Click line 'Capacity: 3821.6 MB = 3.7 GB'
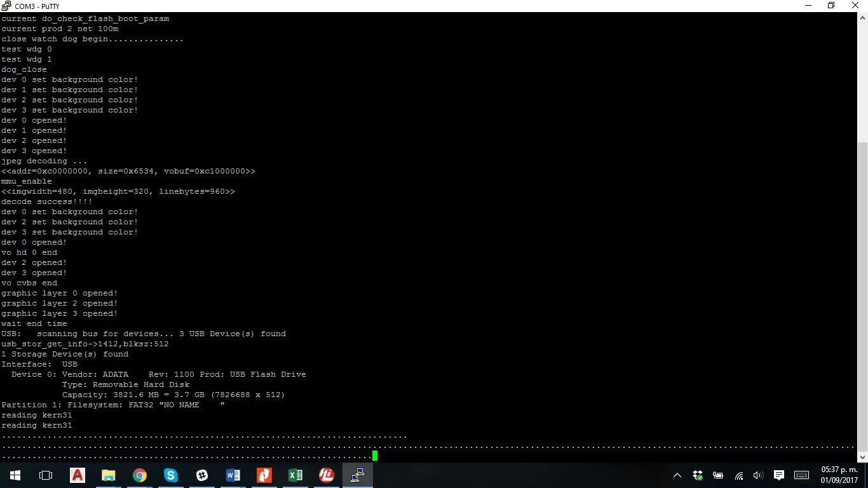 [173, 395]
